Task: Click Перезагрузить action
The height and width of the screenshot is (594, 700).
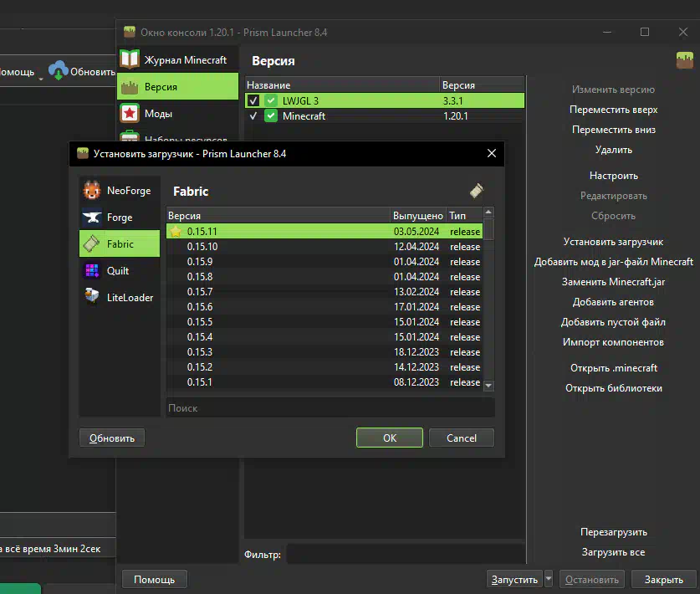Action: click(613, 532)
